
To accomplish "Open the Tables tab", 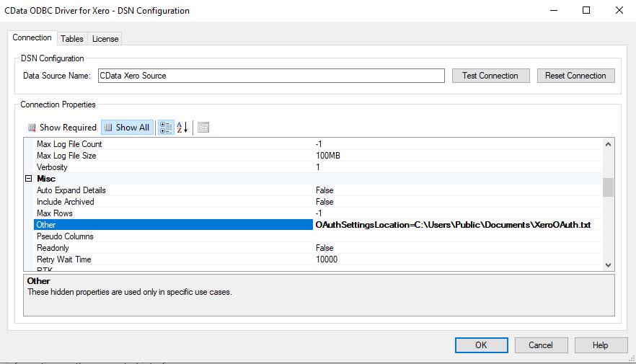I will click(x=72, y=39).
